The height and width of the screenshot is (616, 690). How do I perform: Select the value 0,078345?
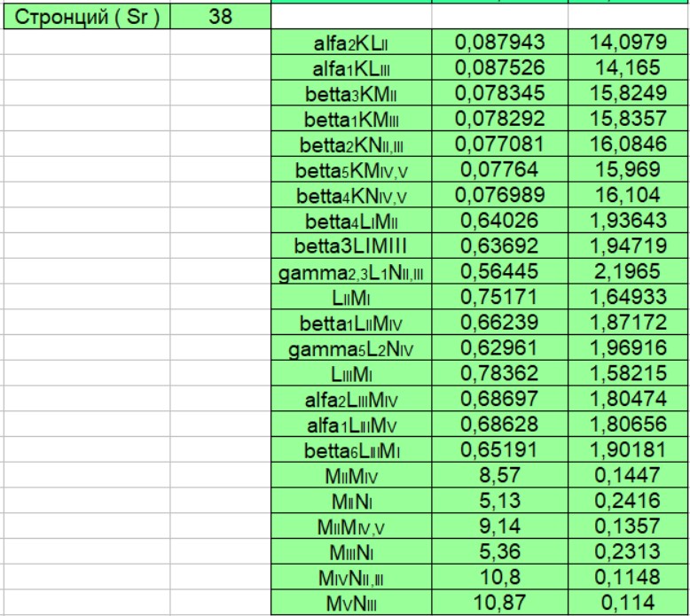point(499,93)
